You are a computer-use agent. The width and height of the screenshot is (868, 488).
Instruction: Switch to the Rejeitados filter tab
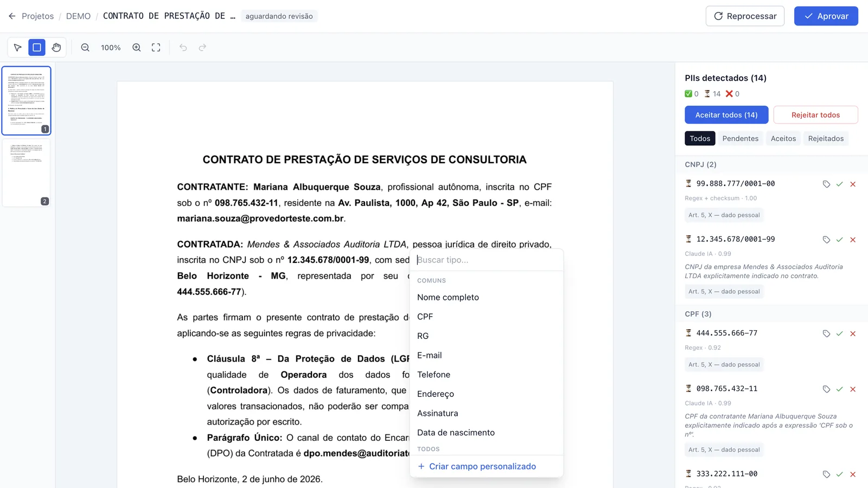click(x=826, y=139)
